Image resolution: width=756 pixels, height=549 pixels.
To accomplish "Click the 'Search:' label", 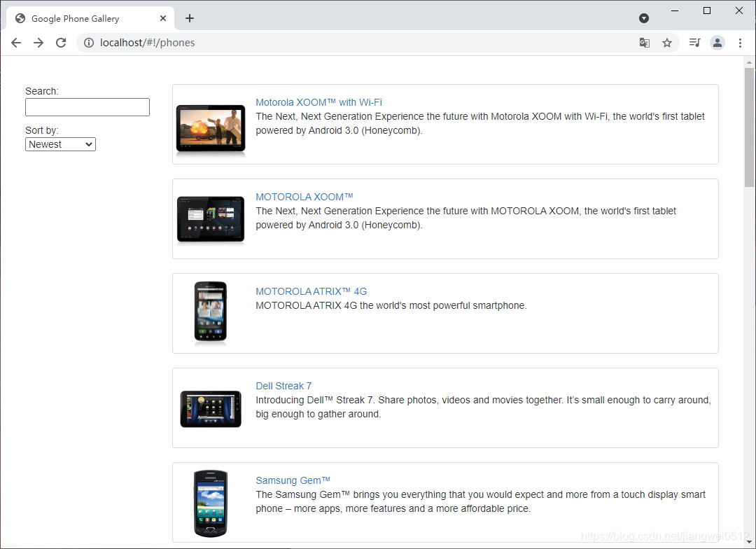I will click(42, 91).
